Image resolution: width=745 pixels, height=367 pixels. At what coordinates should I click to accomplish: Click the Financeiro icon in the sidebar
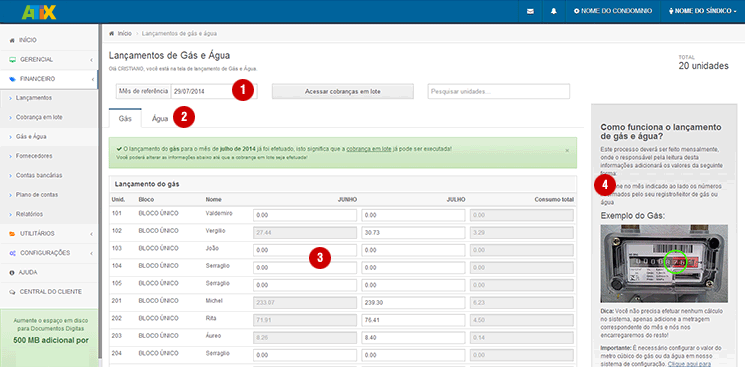coord(12,79)
